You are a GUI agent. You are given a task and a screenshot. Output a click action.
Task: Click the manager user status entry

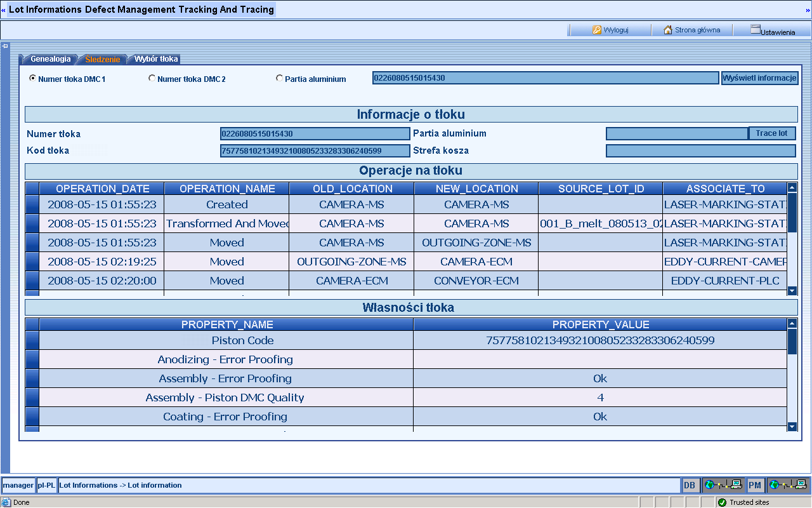pos(18,485)
